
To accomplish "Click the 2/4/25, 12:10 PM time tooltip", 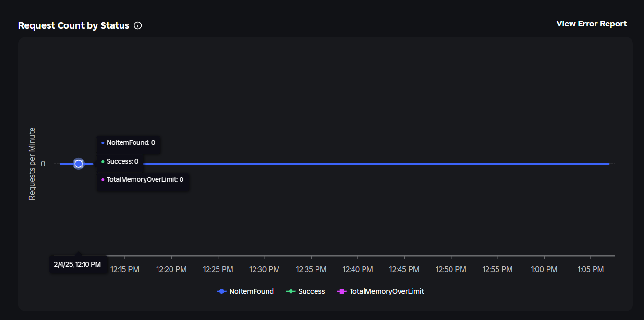I will (x=78, y=264).
